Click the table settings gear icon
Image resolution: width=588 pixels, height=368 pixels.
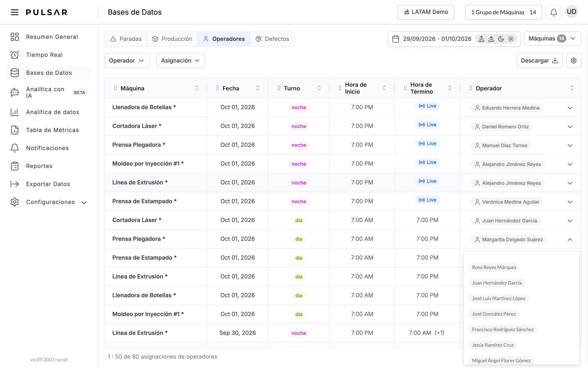(x=574, y=61)
